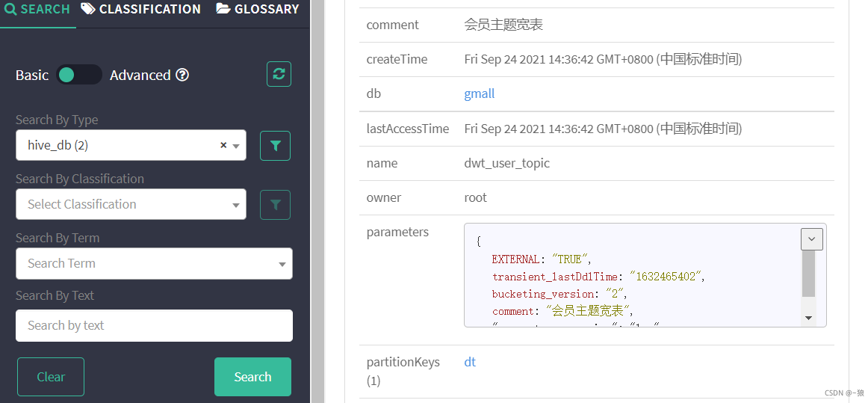Select the owner value root
The width and height of the screenshot is (868, 403).
click(x=476, y=197)
